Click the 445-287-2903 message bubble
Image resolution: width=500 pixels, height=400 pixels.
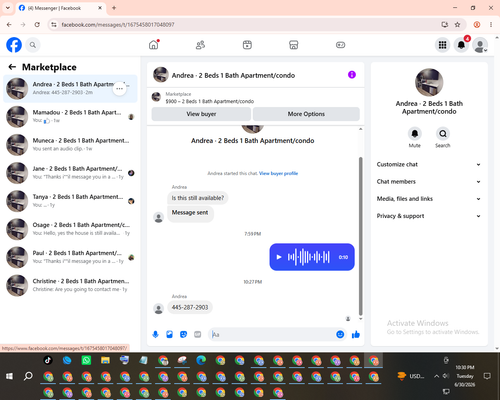pyautogui.click(x=190, y=307)
